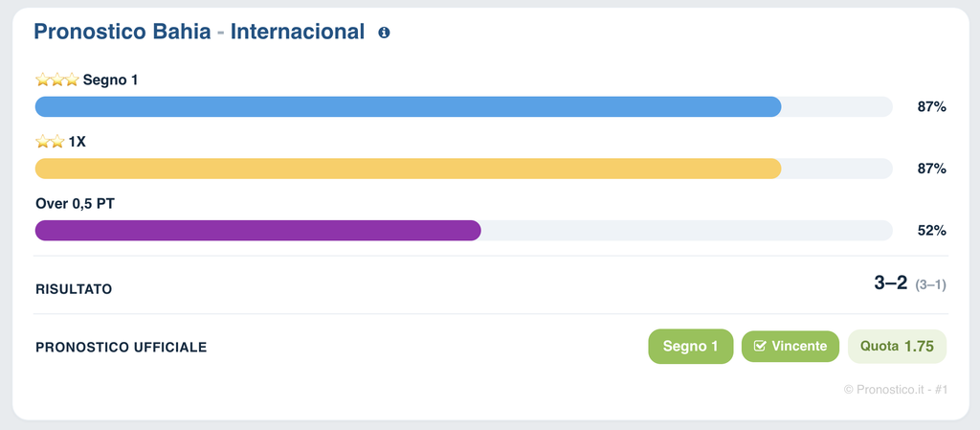Click the Internacional team name in the title
Image resolution: width=980 pixels, height=430 pixels.
[298, 32]
